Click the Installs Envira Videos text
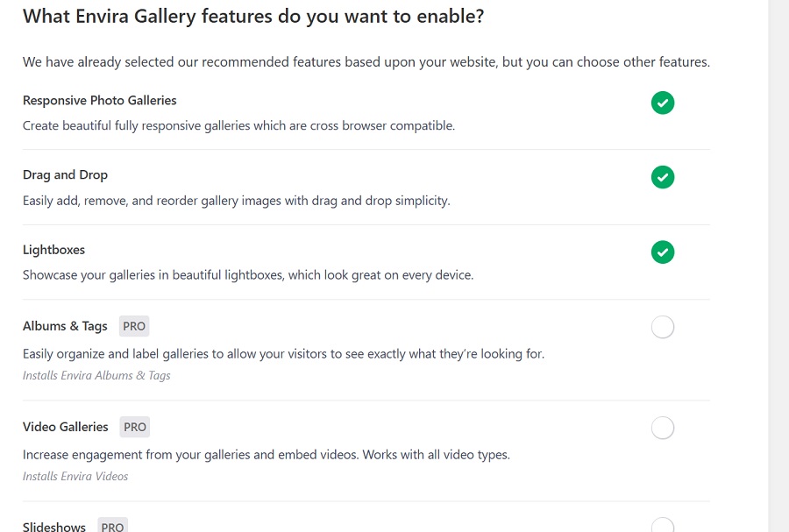 pos(75,476)
